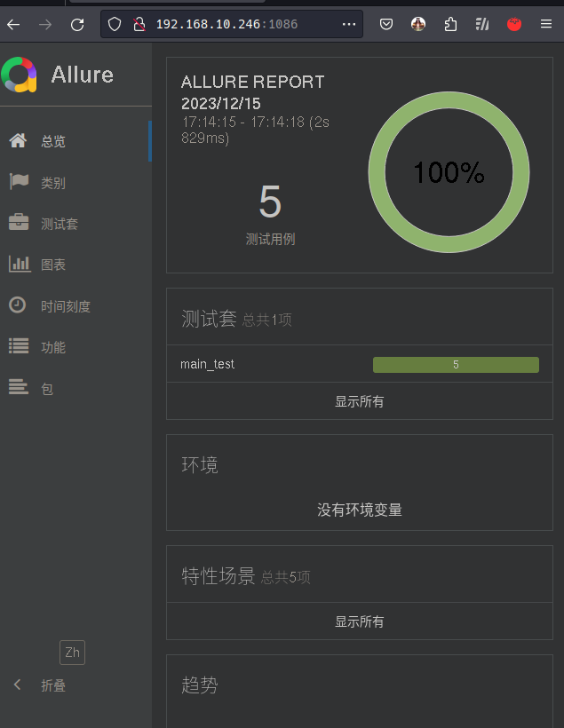Click 显示所有 under 特性场景
The width and height of the screenshot is (564, 728).
click(x=360, y=621)
